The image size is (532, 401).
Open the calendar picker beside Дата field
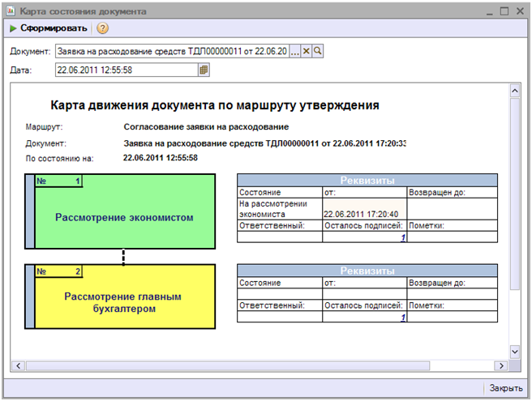pos(204,70)
